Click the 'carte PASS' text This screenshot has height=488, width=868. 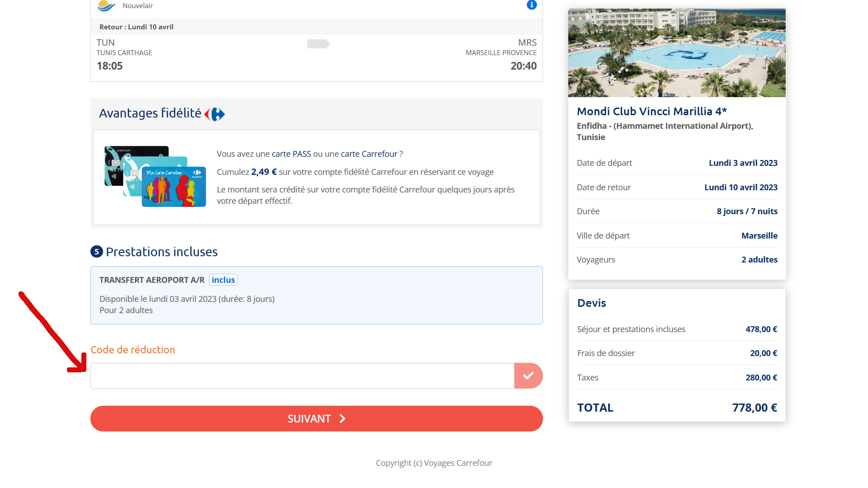point(292,154)
